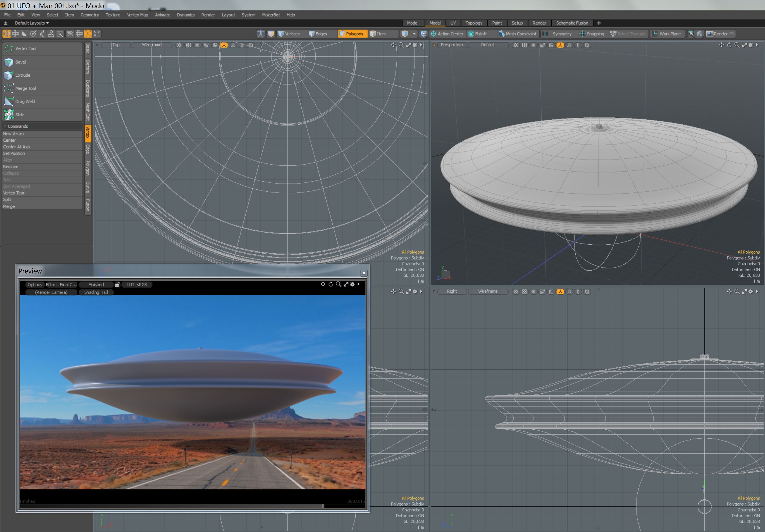This screenshot has height=532, width=765.
Task: Switch to the Topology layout tab
Action: pyautogui.click(x=473, y=23)
